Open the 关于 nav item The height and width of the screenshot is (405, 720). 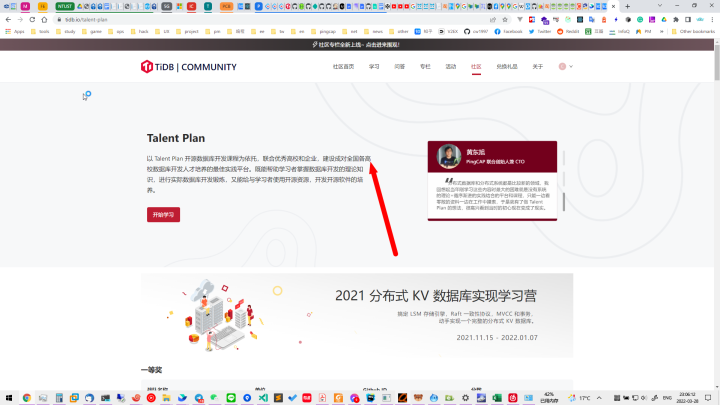point(538,67)
